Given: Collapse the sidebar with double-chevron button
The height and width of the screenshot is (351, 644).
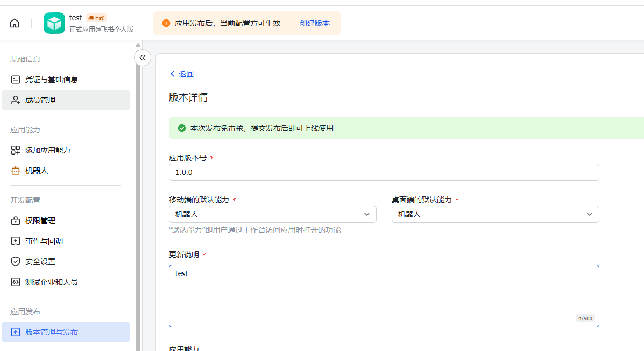Looking at the screenshot, I should (x=143, y=57).
